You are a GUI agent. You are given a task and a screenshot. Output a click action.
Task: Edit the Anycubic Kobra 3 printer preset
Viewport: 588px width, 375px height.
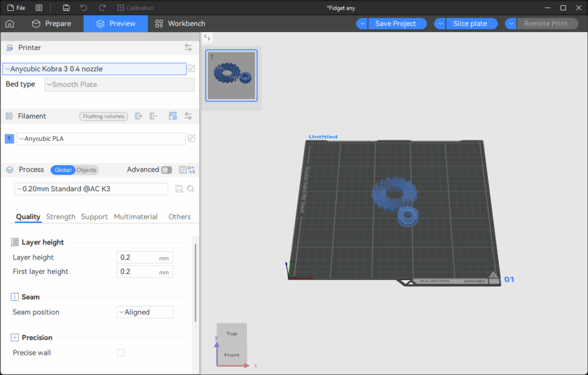192,69
